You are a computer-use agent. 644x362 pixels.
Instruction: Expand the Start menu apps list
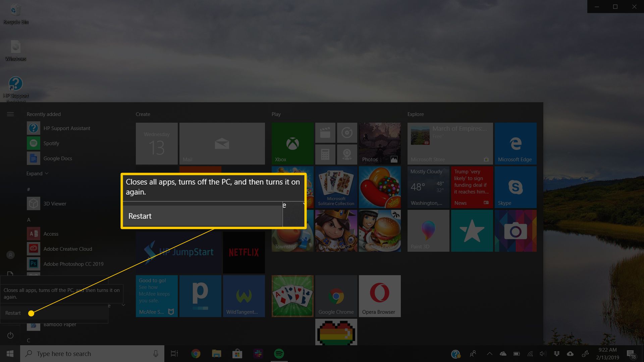click(x=38, y=173)
